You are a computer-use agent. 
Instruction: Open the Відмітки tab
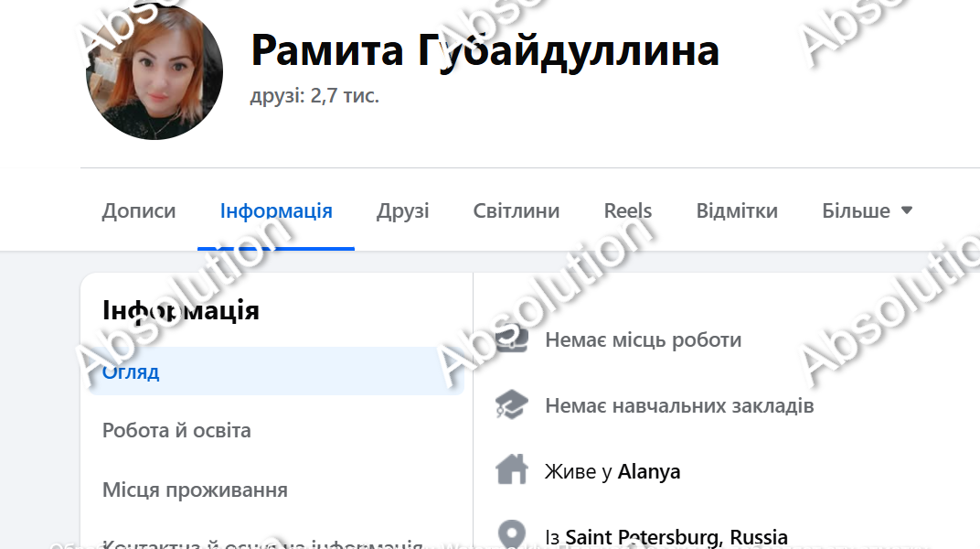coord(737,210)
